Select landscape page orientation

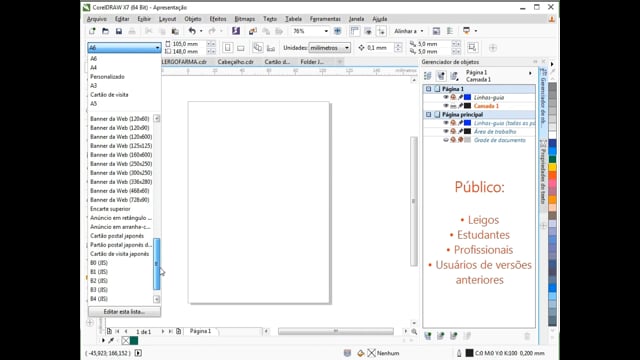tap(241, 48)
